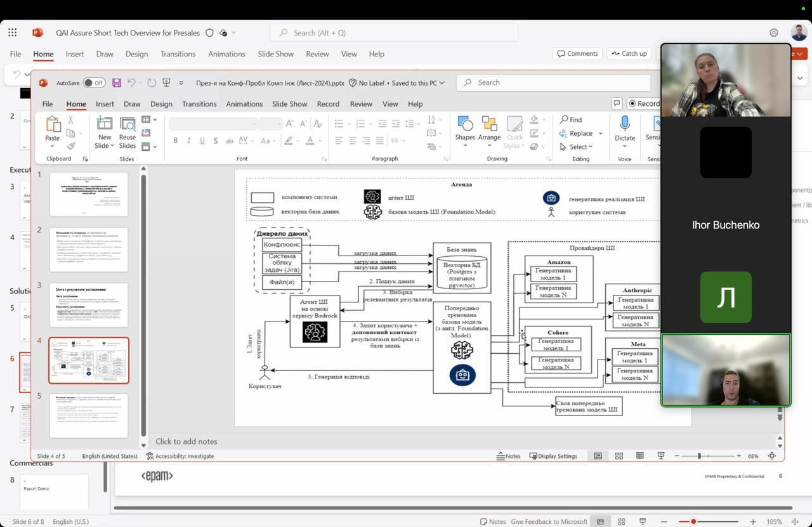Open the Animations tab in inner PowerPoint
This screenshot has height=527, width=812.
[244, 104]
